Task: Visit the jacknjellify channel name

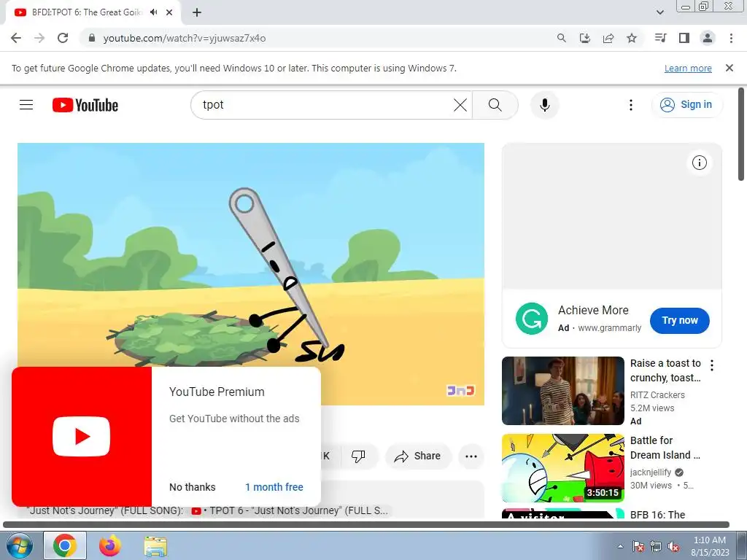Action: [651, 472]
